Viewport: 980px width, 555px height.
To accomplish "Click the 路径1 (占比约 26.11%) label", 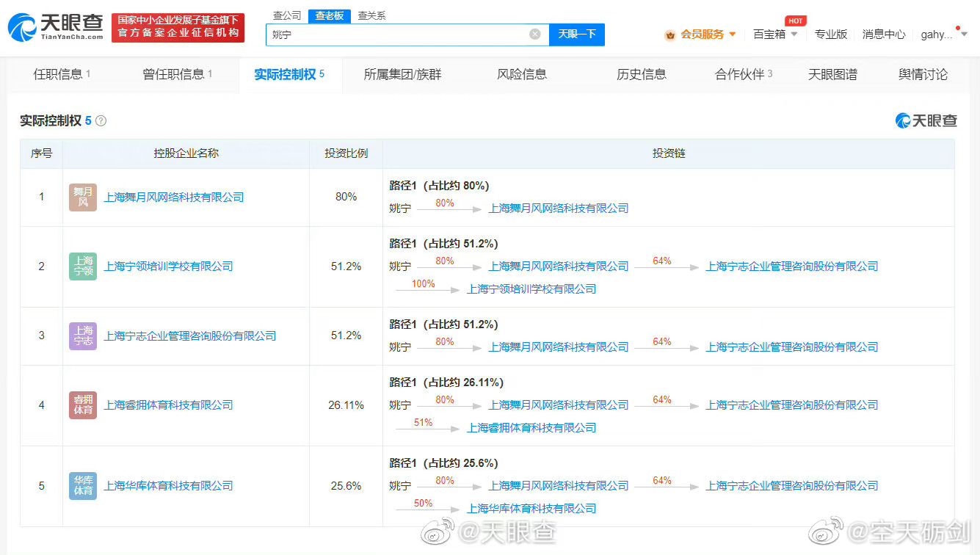I will (446, 382).
